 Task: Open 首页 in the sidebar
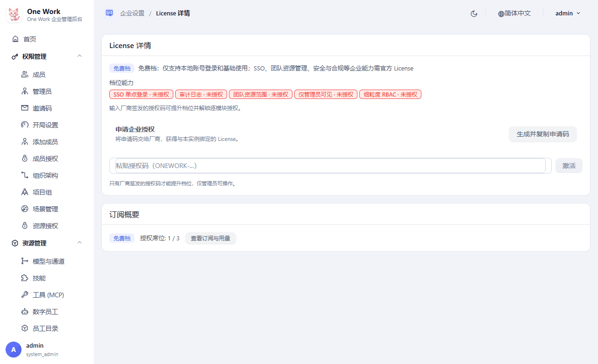coord(47,39)
